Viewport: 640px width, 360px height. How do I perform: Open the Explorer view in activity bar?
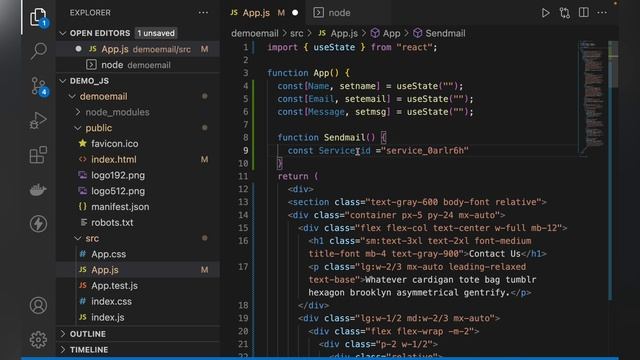coord(38,17)
